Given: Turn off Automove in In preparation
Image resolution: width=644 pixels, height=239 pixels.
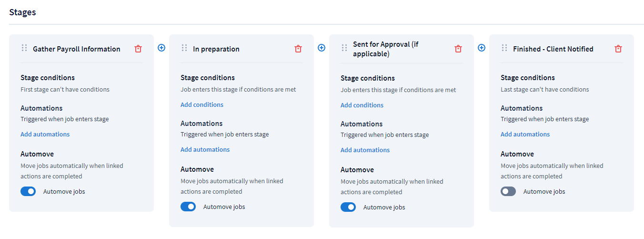Looking at the screenshot, I should tap(188, 207).
